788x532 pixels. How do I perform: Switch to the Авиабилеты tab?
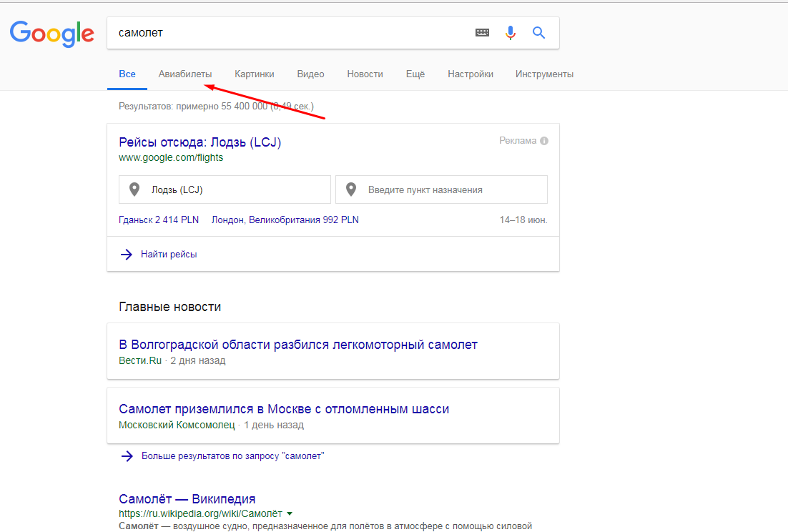pos(185,74)
